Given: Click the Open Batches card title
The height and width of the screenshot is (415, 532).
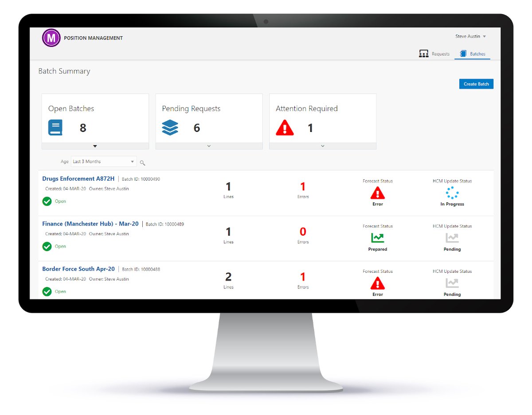Looking at the screenshot, I should (x=71, y=109).
